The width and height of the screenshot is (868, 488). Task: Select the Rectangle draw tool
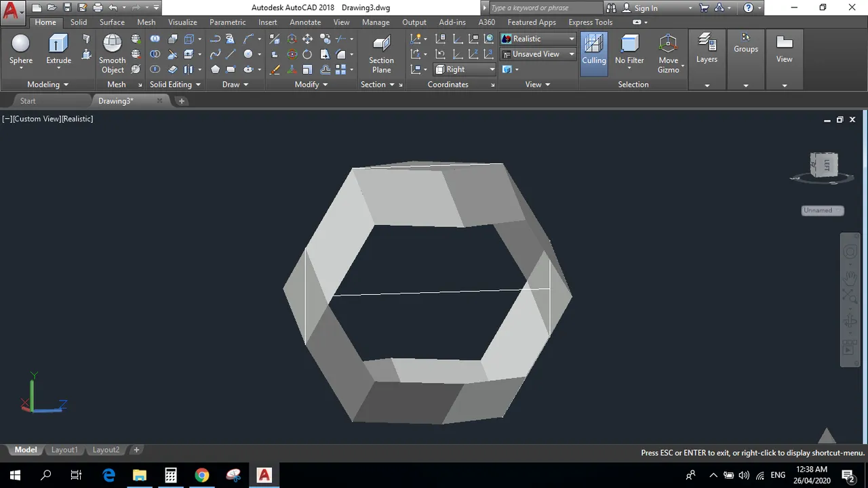231,69
